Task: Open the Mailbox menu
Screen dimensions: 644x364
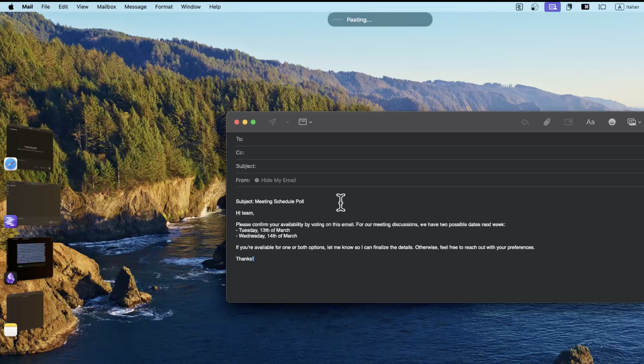Action: (x=106, y=7)
